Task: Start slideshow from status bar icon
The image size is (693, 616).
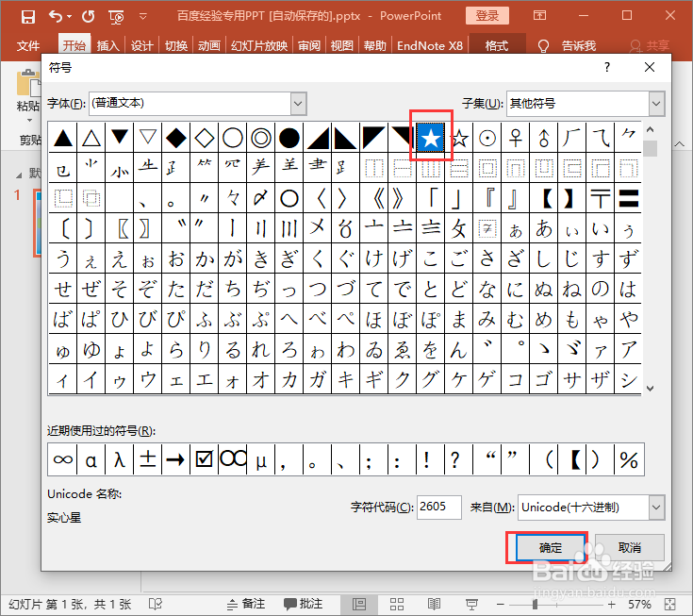Action: click(471, 604)
